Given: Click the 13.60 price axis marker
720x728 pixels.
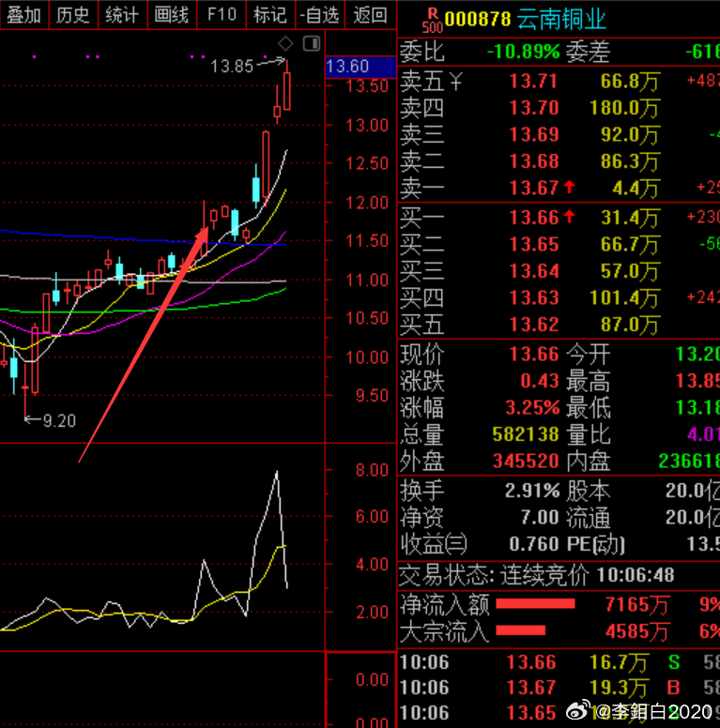Looking at the screenshot, I should [x=347, y=67].
